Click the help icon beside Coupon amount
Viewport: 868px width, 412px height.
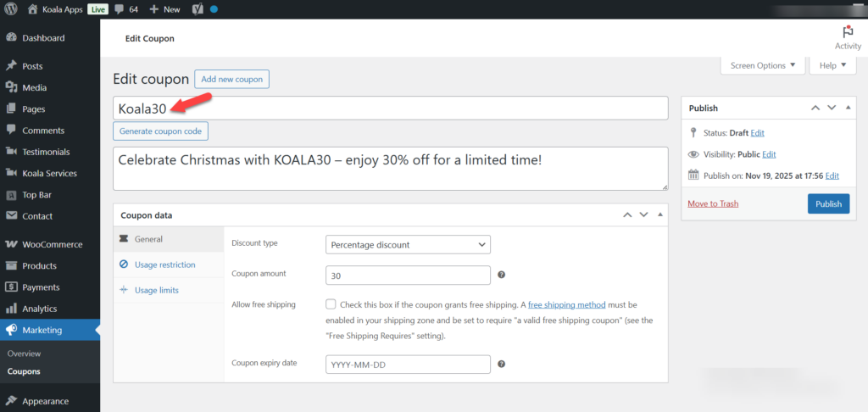pos(502,276)
